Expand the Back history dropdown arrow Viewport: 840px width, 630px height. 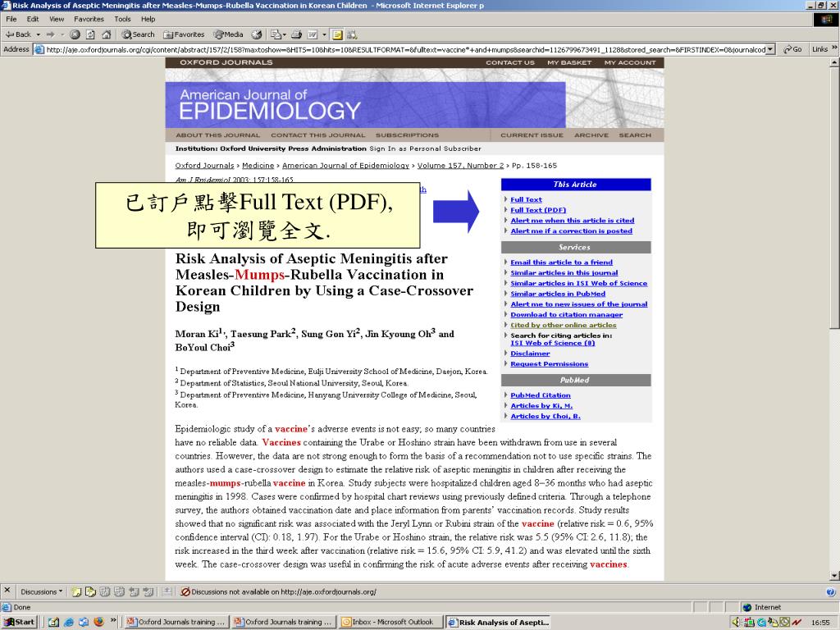point(38,34)
